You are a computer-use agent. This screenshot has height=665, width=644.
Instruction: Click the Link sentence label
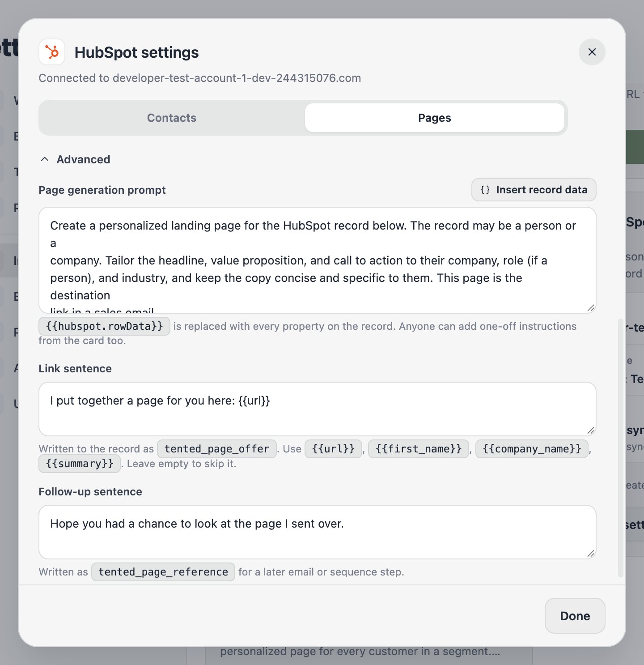[x=75, y=368]
